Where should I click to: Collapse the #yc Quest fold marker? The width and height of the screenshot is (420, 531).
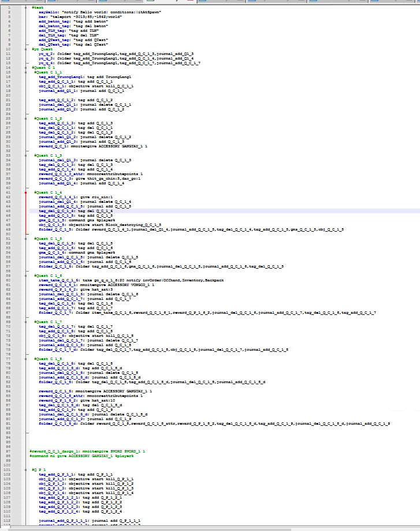[x=26, y=49]
